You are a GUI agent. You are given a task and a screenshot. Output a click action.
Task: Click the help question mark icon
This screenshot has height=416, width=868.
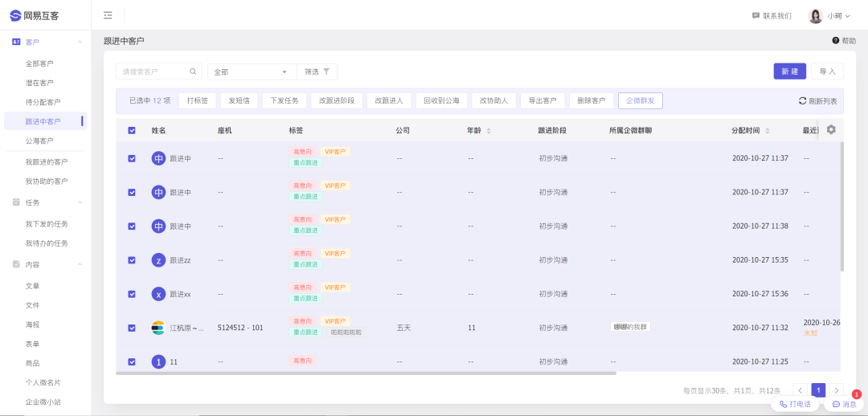click(x=836, y=41)
